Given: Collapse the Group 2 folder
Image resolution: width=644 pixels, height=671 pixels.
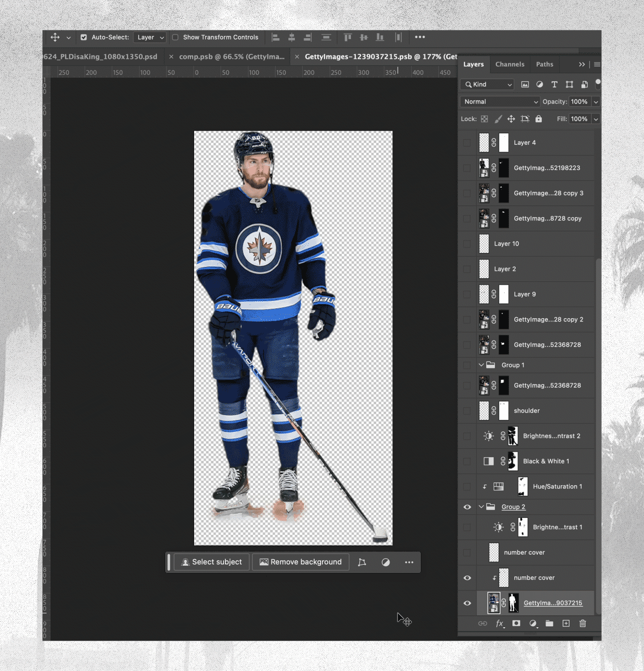Looking at the screenshot, I should coord(481,507).
